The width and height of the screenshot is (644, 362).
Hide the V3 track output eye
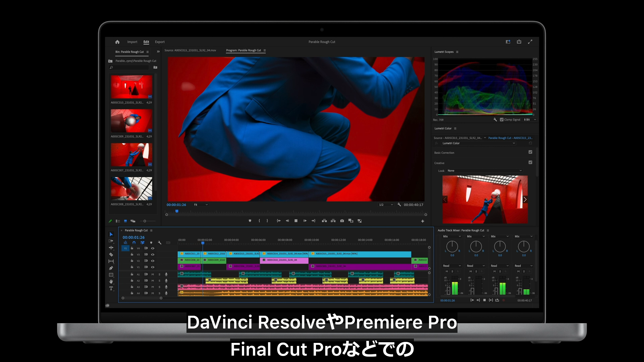pos(153,255)
